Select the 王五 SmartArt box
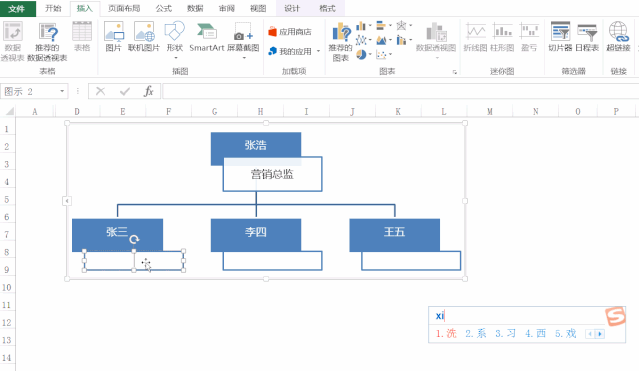The height and width of the screenshot is (371, 639). pyautogui.click(x=394, y=234)
